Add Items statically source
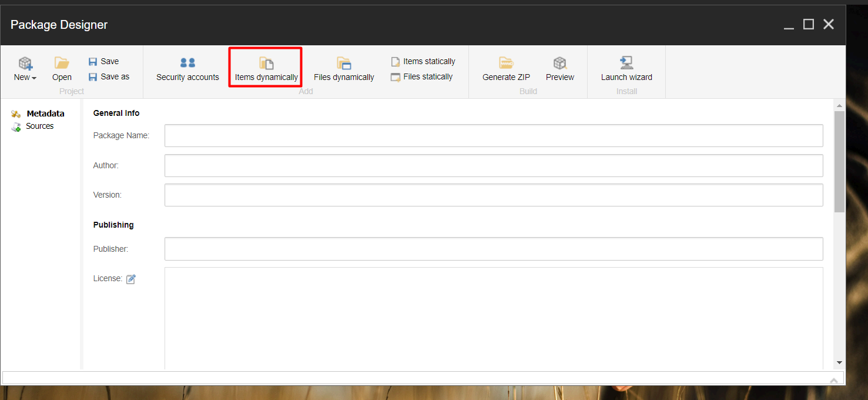 [x=423, y=61]
